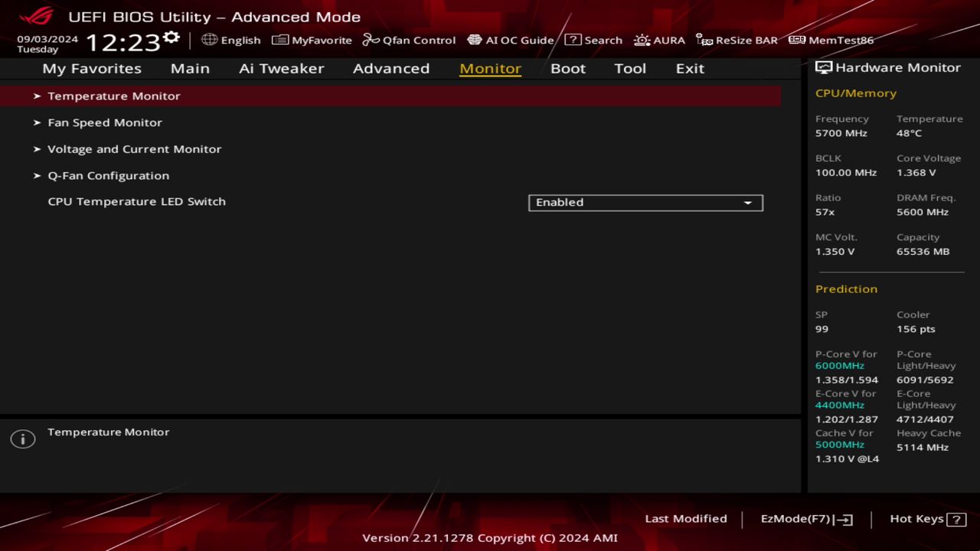This screenshot has width=980, height=551.
Task: Click the CPU/Memory section heading
Action: pyautogui.click(x=856, y=93)
